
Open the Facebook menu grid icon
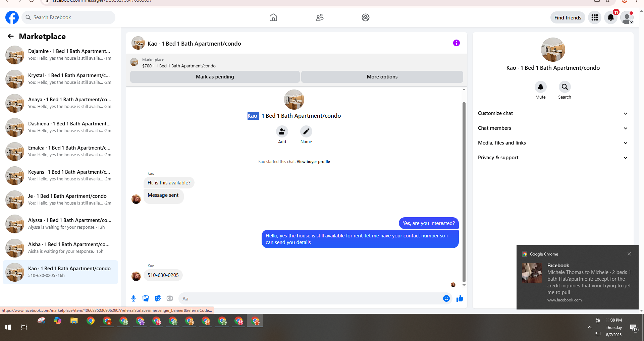pos(595,17)
